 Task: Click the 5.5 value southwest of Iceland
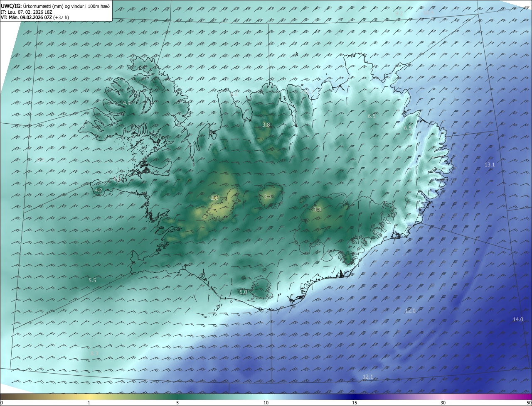92,281
